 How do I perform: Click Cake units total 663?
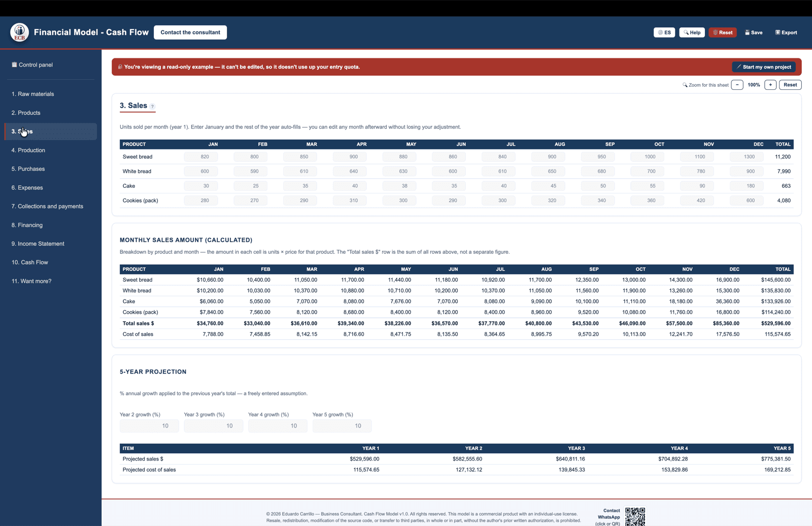[786, 186]
